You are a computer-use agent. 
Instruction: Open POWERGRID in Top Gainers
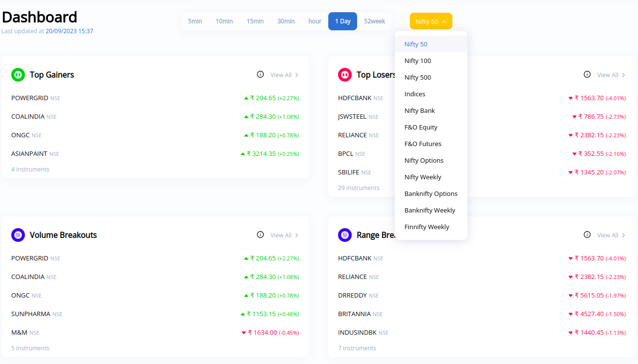coord(155,98)
